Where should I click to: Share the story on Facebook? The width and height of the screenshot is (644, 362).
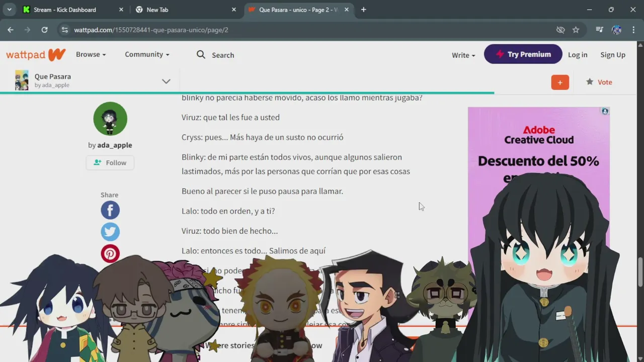pos(110,210)
